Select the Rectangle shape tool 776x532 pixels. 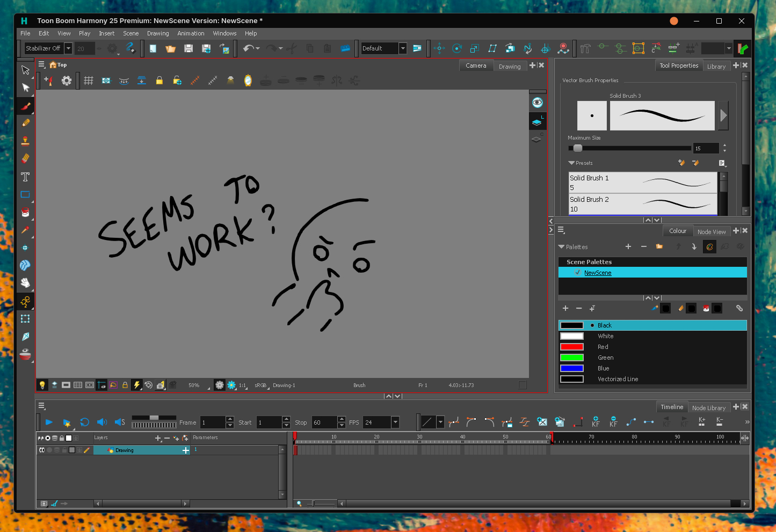(x=25, y=194)
